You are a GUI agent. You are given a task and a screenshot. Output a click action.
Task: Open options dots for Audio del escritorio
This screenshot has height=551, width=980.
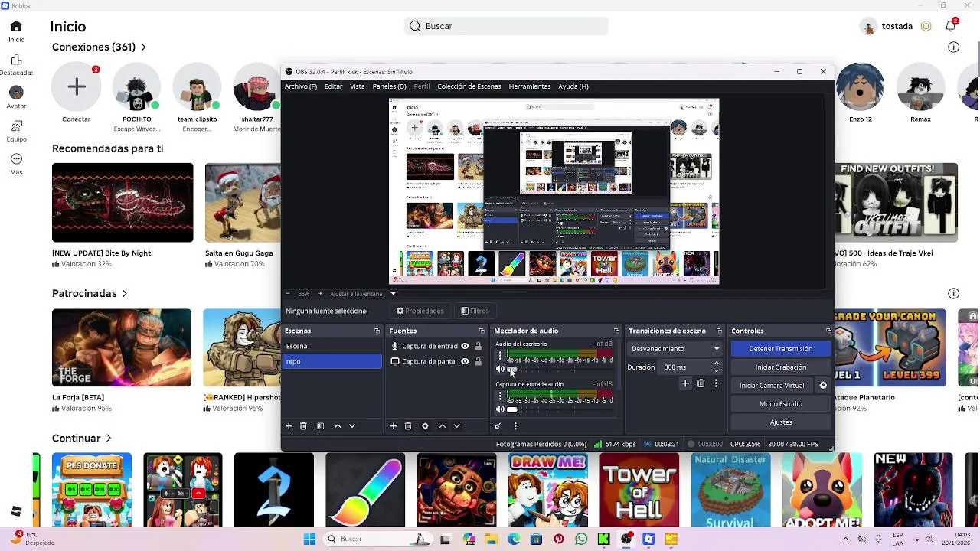(x=500, y=356)
